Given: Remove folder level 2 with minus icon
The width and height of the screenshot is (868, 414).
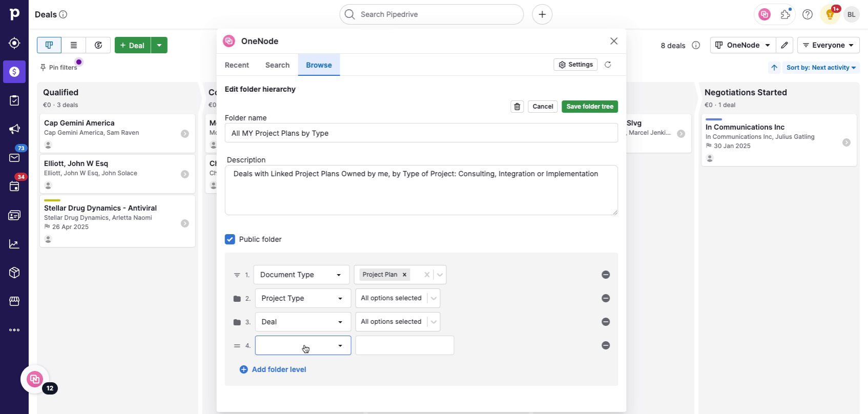Looking at the screenshot, I should (606, 298).
